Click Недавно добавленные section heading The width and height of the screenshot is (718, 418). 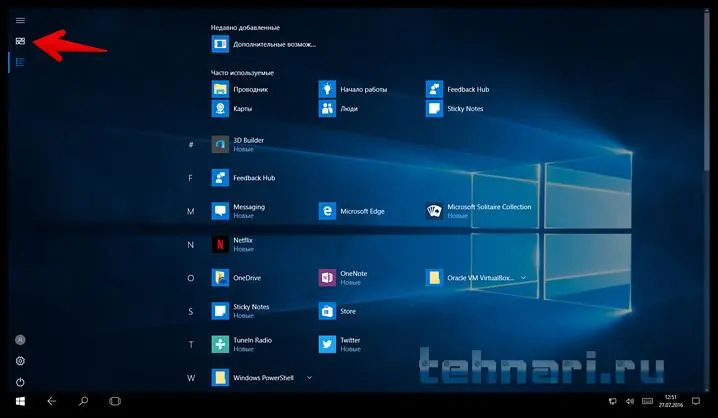coord(245,27)
